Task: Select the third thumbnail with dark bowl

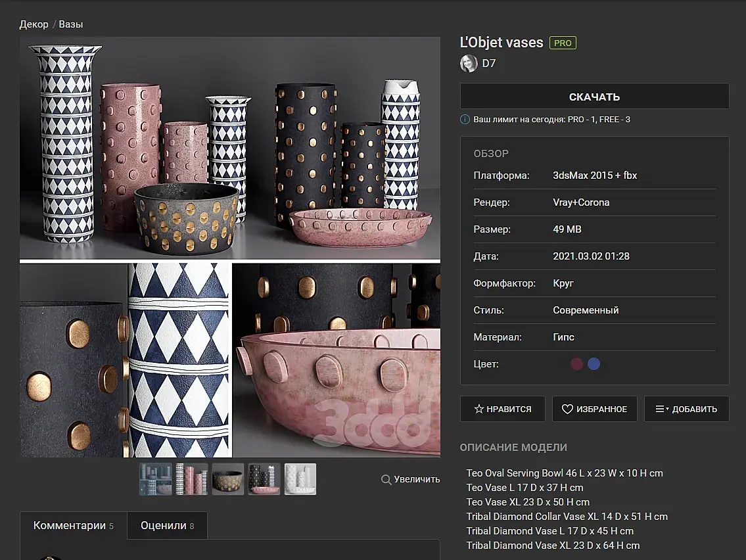Action: point(228,479)
